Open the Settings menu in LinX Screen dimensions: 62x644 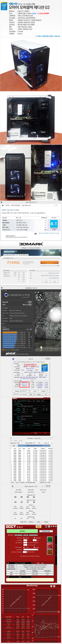(x=16, y=441)
